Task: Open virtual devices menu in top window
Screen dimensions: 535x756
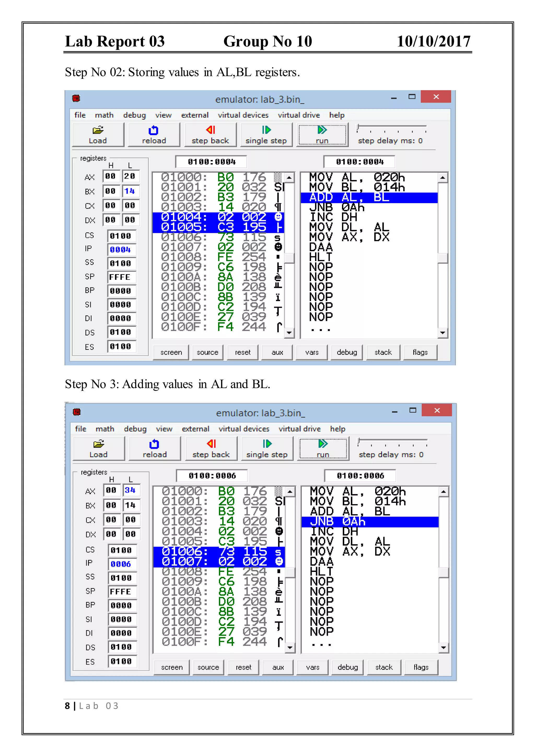Action: coord(243,115)
